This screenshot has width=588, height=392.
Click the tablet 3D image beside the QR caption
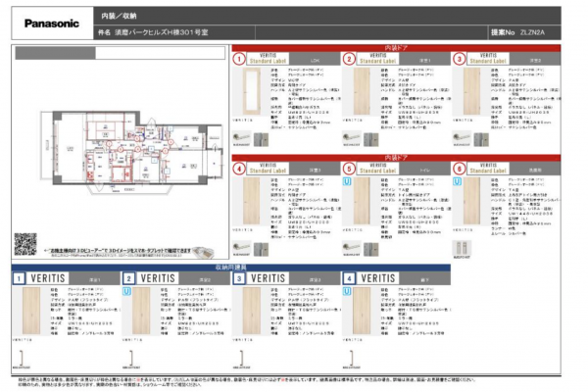tap(204, 252)
